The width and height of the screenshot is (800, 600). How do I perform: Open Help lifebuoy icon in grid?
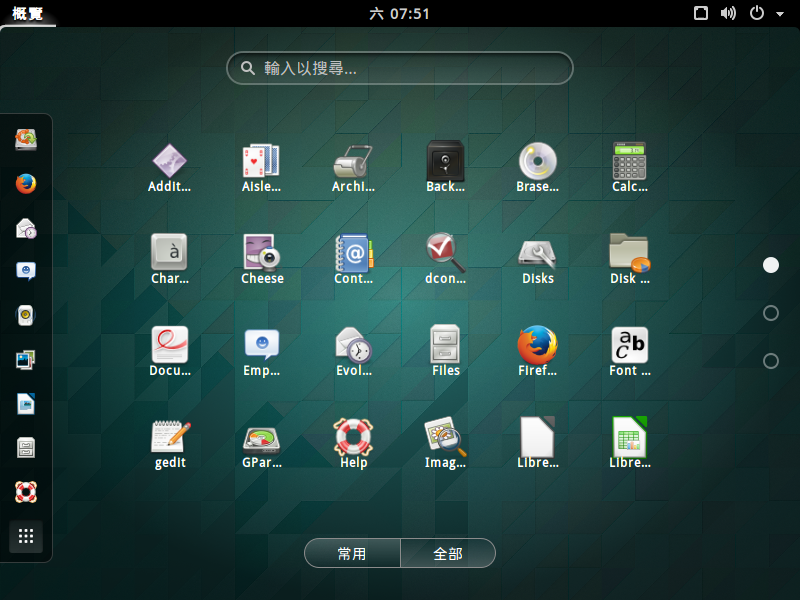354,437
